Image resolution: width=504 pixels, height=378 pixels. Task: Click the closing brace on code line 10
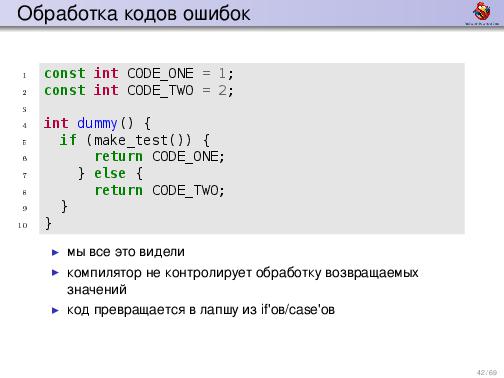pos(48,223)
